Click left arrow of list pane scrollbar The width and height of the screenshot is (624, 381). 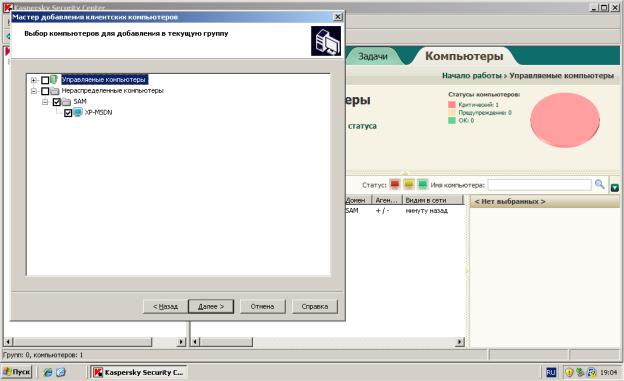pyautogui.click(x=195, y=342)
